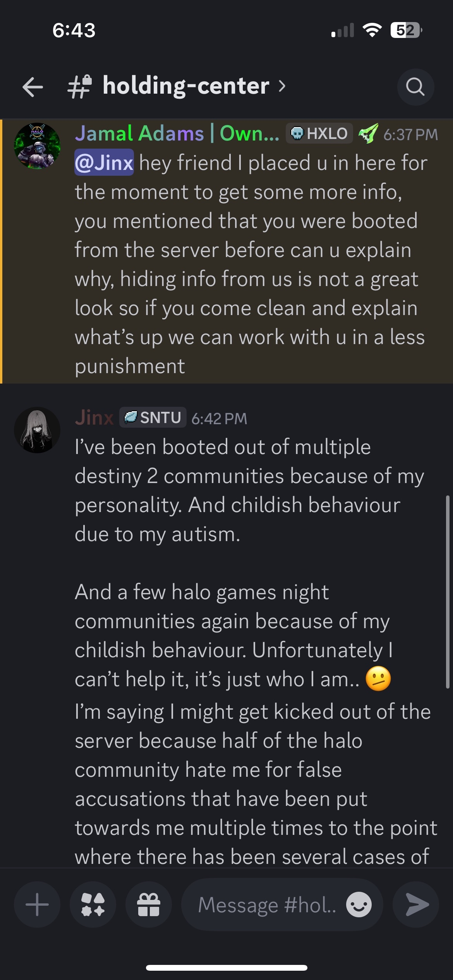453x980 pixels.
Task: Tap the message list scrollbar
Action: coord(448,592)
